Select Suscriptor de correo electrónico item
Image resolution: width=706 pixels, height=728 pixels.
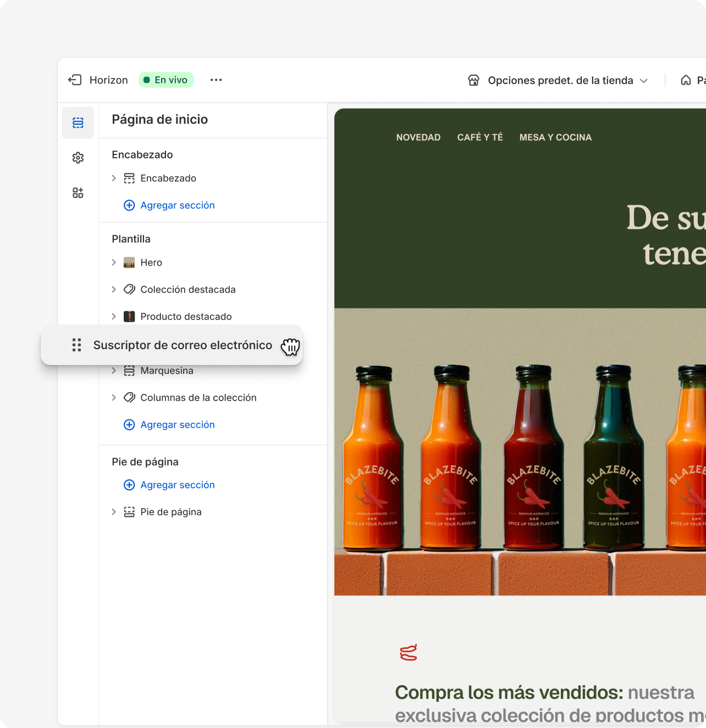coord(172,345)
